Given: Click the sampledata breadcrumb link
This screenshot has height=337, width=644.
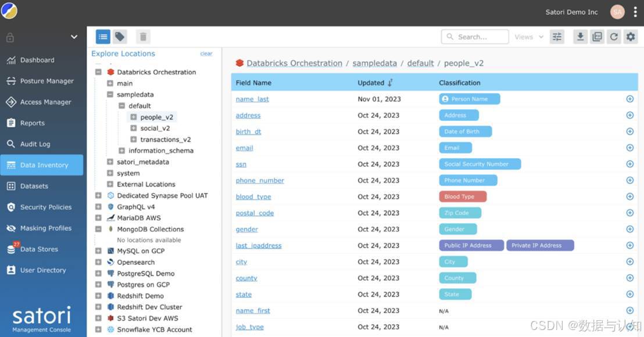Looking at the screenshot, I should coord(374,63).
